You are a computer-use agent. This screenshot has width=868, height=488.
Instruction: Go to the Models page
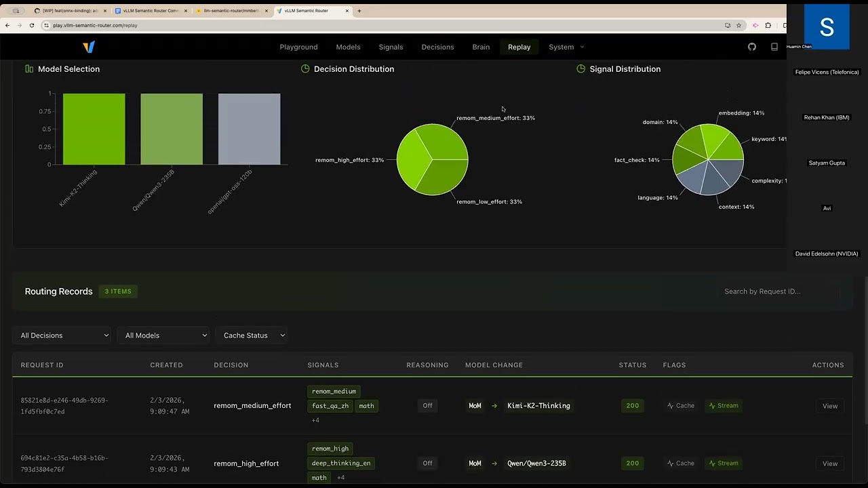[348, 47]
